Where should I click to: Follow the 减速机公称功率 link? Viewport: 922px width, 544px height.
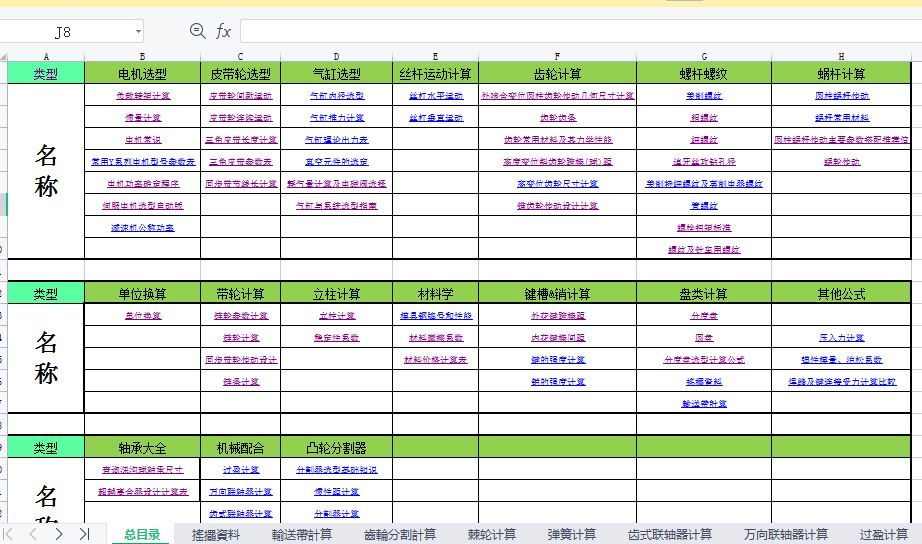coord(143,228)
